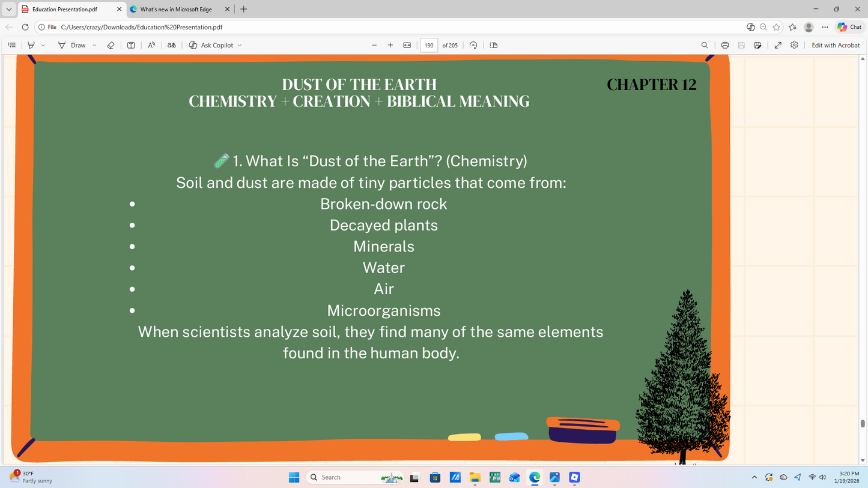Expand Draw tool options arrow
The height and width of the screenshot is (488, 868).
point(94,45)
